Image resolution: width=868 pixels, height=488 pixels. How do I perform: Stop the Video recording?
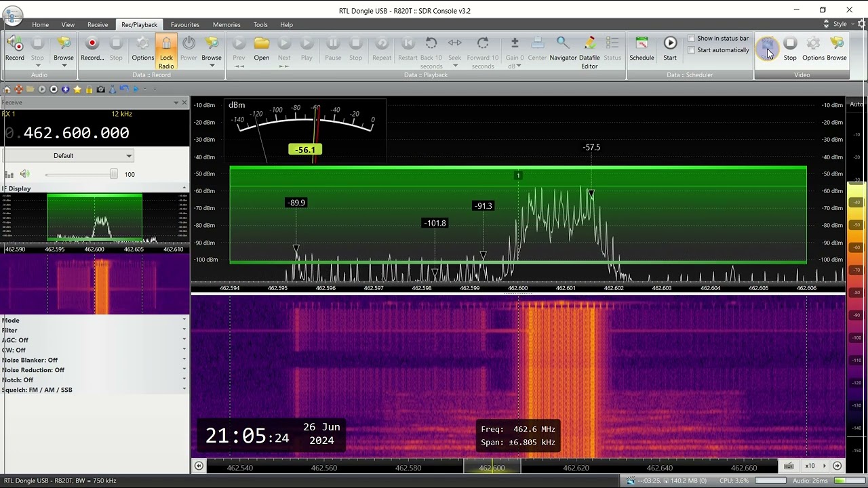(790, 48)
